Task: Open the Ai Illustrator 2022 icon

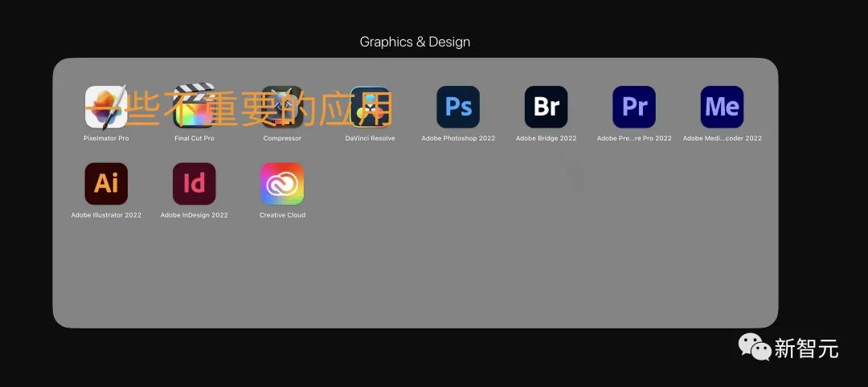Action: pos(106,184)
